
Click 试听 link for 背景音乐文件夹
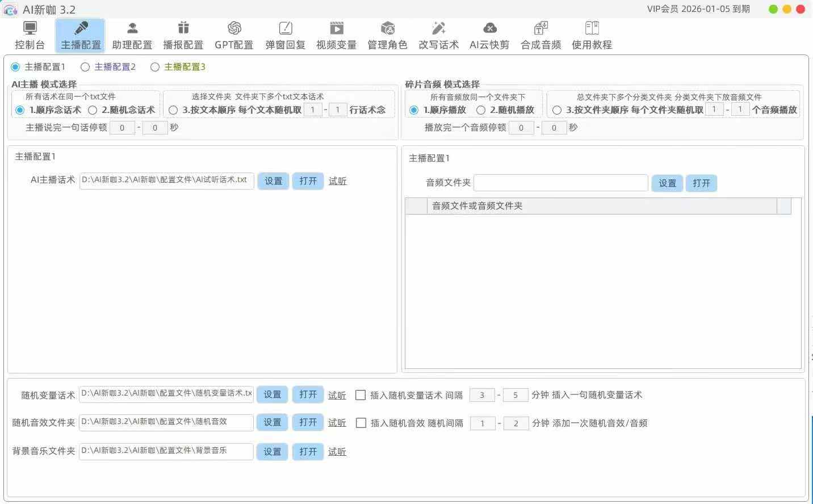pos(337,452)
